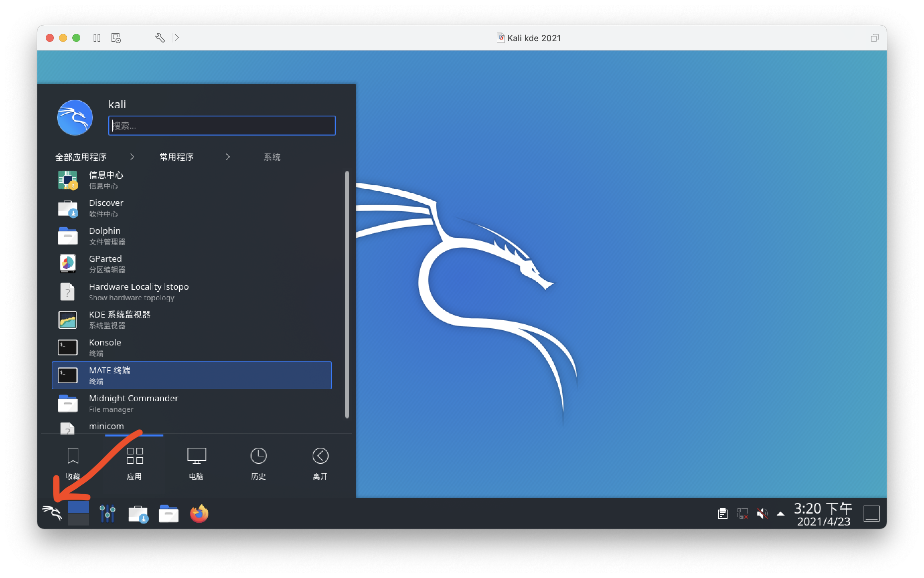Go back to 全部应用程序 breadcrumb
Viewport: 924px width, 578px height.
pos(81,157)
